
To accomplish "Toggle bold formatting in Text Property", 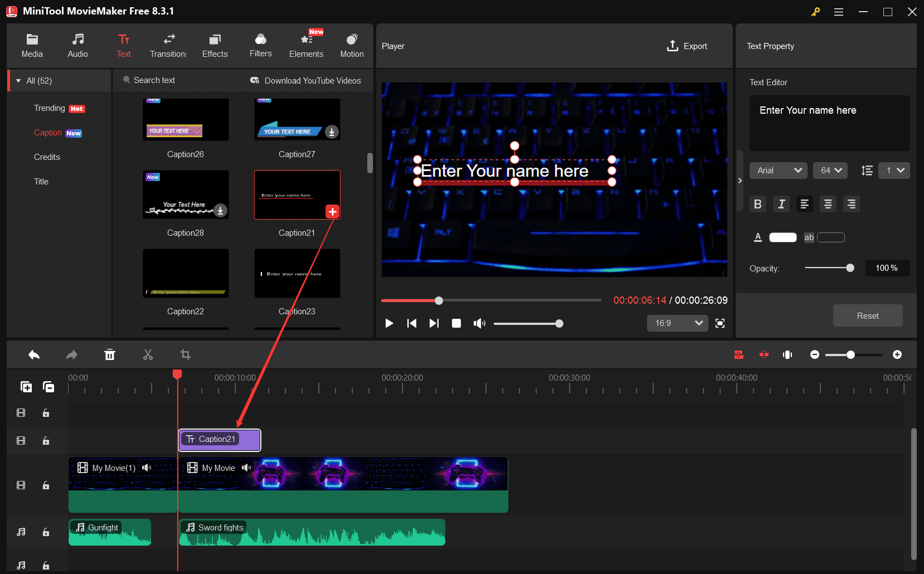I will [x=757, y=204].
